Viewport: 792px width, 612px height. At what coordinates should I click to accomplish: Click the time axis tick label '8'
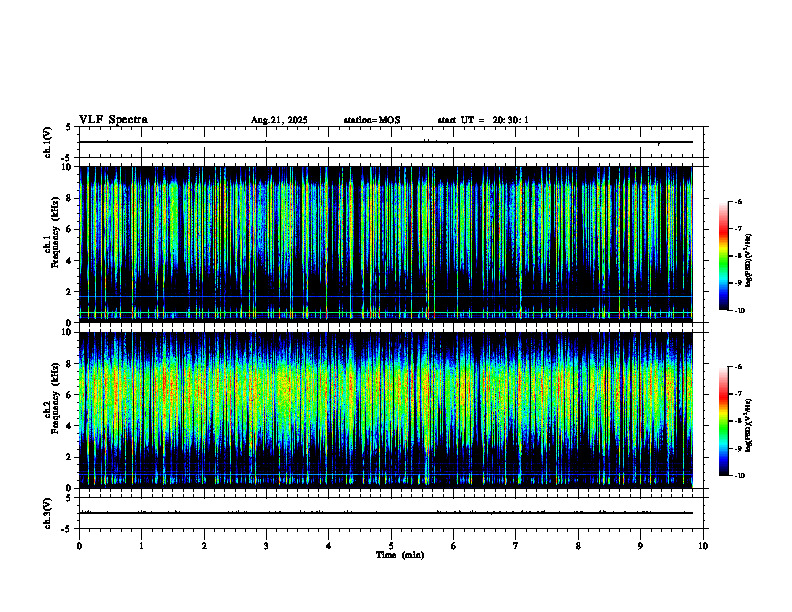click(x=578, y=546)
